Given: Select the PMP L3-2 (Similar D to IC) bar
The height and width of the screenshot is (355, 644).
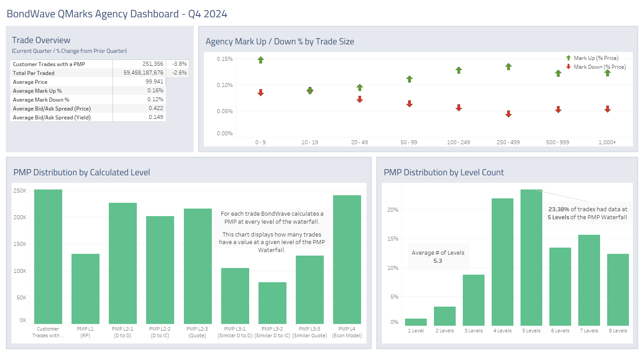Looking at the screenshot, I should [272, 303].
